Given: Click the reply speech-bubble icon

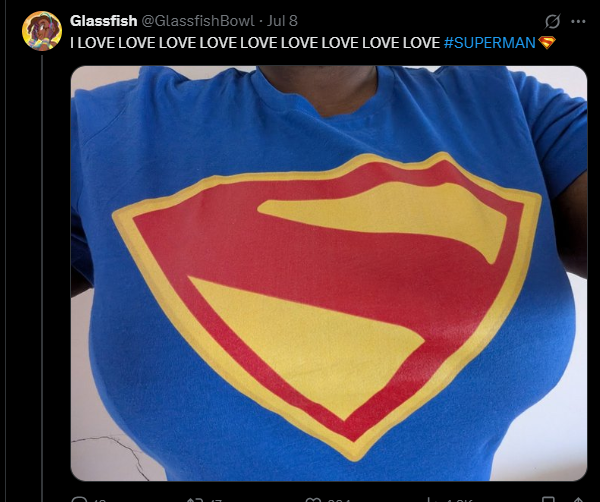Looking at the screenshot, I should (x=80, y=499).
